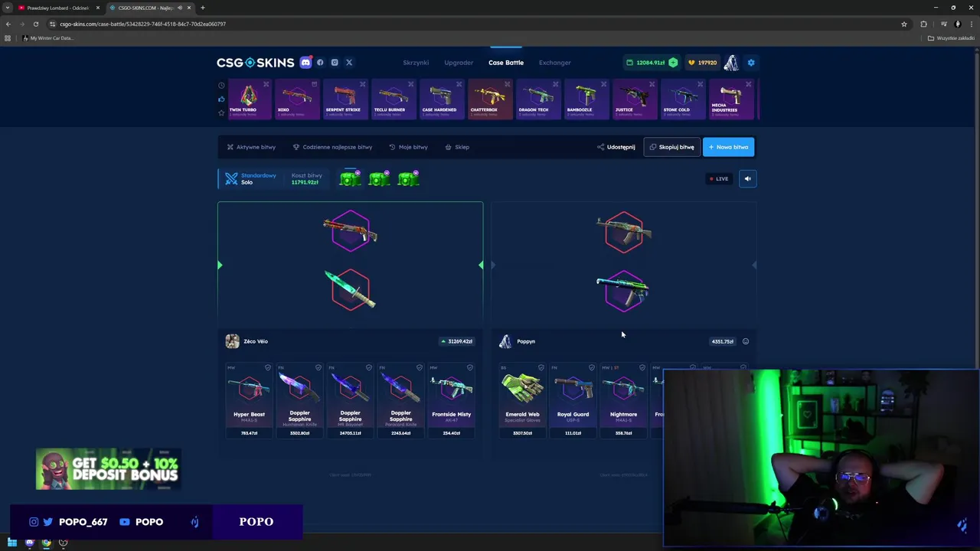Click the browser address bar URL
The height and width of the screenshot is (551, 980).
tap(142, 24)
